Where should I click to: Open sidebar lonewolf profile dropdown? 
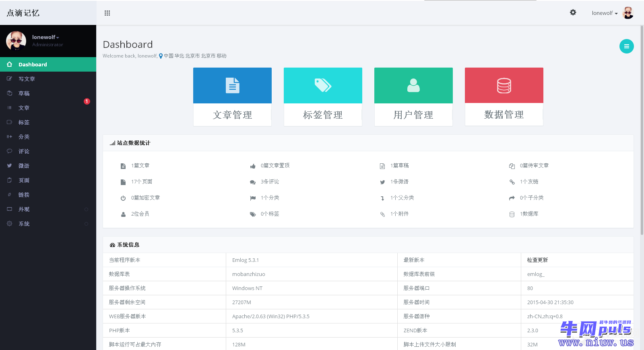coord(45,37)
